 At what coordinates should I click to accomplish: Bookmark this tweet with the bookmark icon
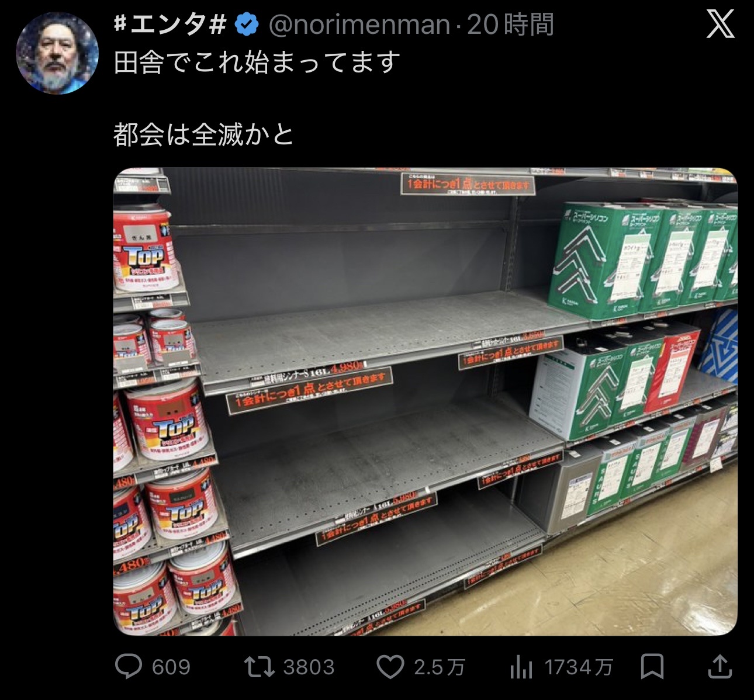tap(652, 667)
